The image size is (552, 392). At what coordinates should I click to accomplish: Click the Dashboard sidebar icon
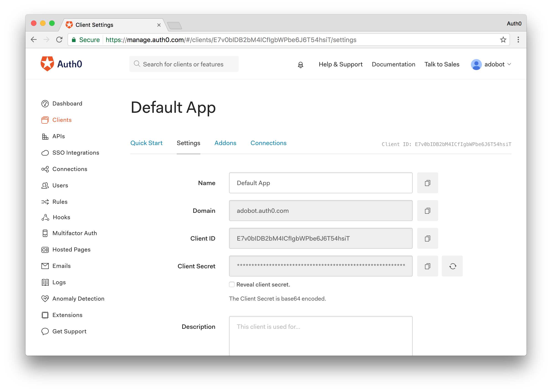click(45, 103)
